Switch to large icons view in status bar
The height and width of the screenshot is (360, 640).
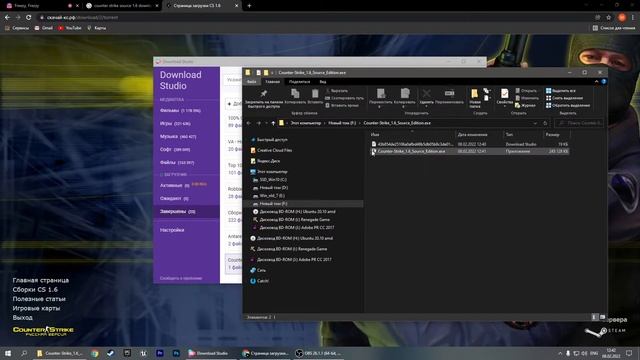click(602, 317)
